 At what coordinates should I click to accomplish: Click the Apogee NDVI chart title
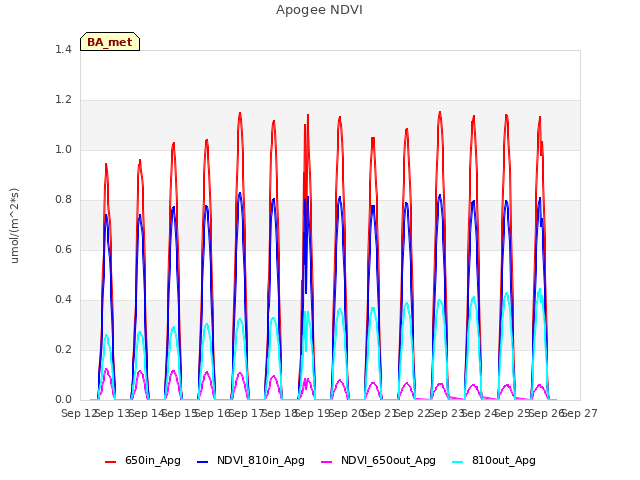(319, 10)
